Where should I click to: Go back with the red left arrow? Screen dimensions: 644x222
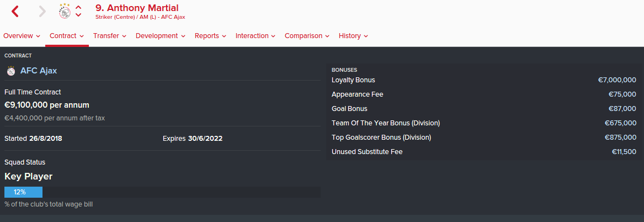coord(15,11)
